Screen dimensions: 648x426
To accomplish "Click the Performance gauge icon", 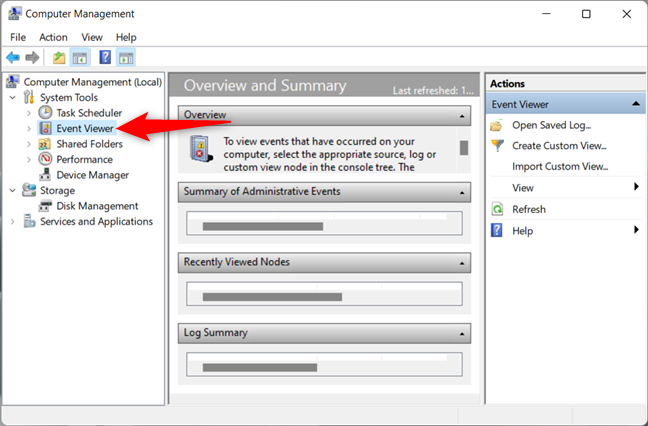I will coord(45,159).
